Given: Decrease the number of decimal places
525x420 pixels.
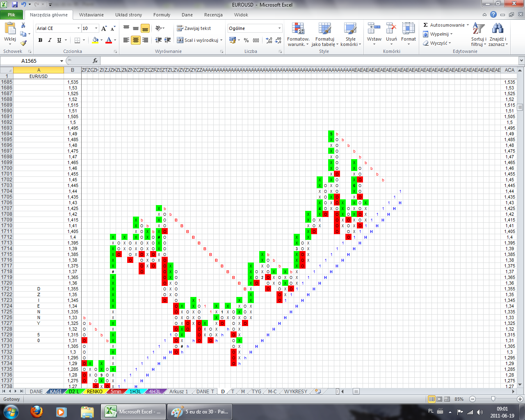Looking at the screenshot, I should pyautogui.click(x=278, y=40).
